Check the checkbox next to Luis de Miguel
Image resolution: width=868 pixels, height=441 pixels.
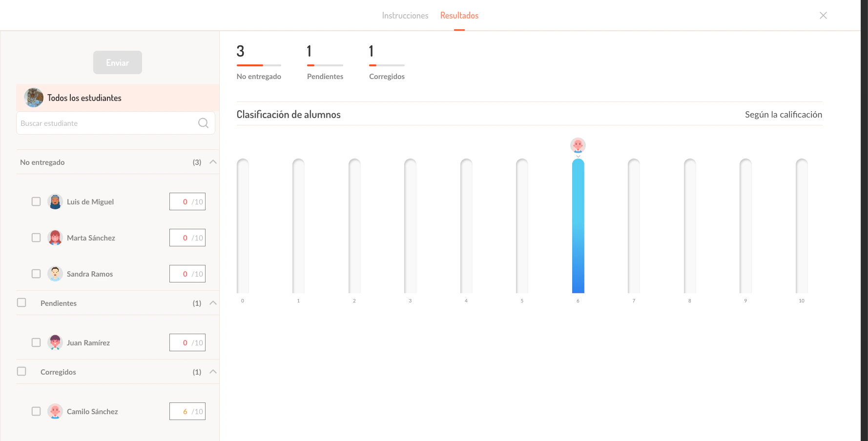(x=36, y=201)
